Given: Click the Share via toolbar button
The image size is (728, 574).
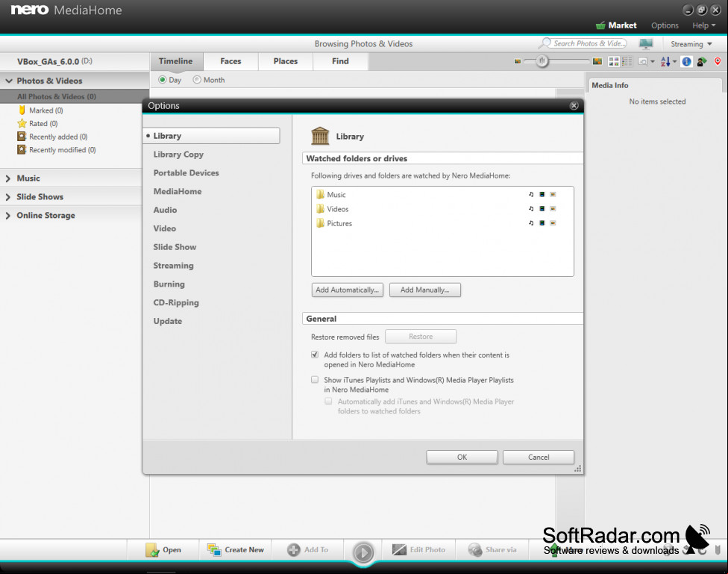Looking at the screenshot, I should [492, 550].
